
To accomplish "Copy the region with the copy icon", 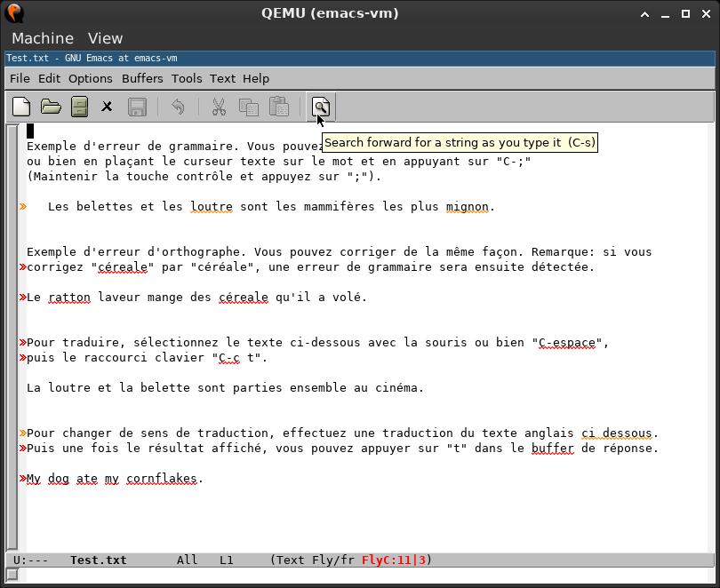I will click(249, 107).
